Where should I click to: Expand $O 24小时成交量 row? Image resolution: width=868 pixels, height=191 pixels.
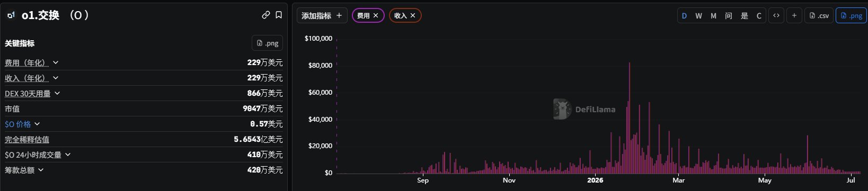[68, 154]
